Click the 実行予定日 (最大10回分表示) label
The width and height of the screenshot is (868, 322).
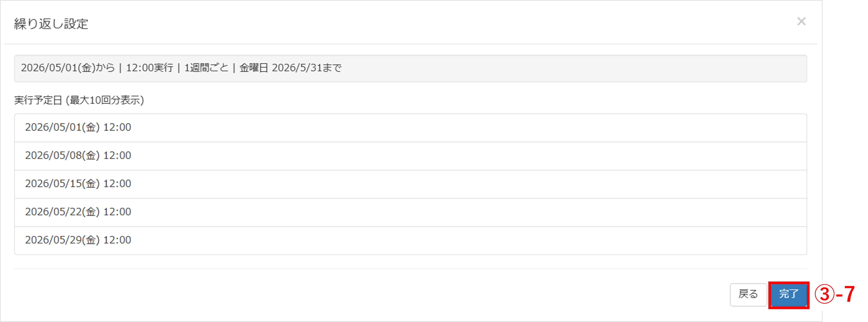coord(79,100)
